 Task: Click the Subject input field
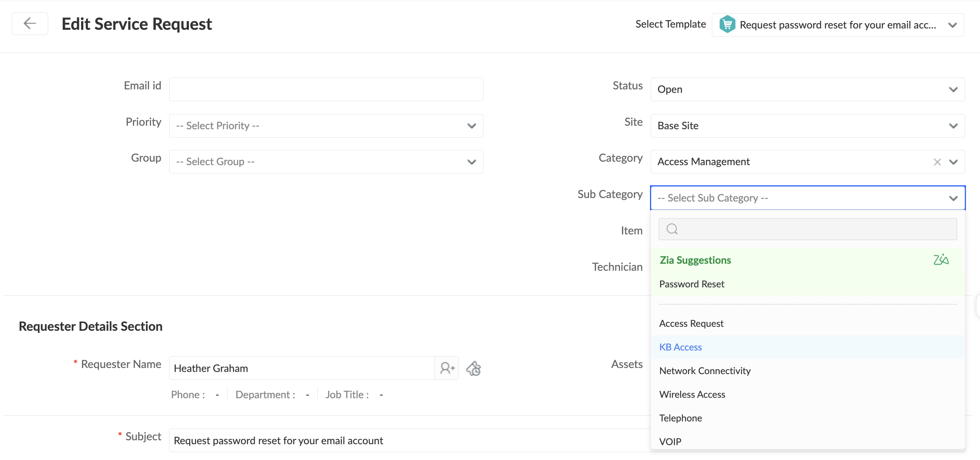pyautogui.click(x=410, y=440)
